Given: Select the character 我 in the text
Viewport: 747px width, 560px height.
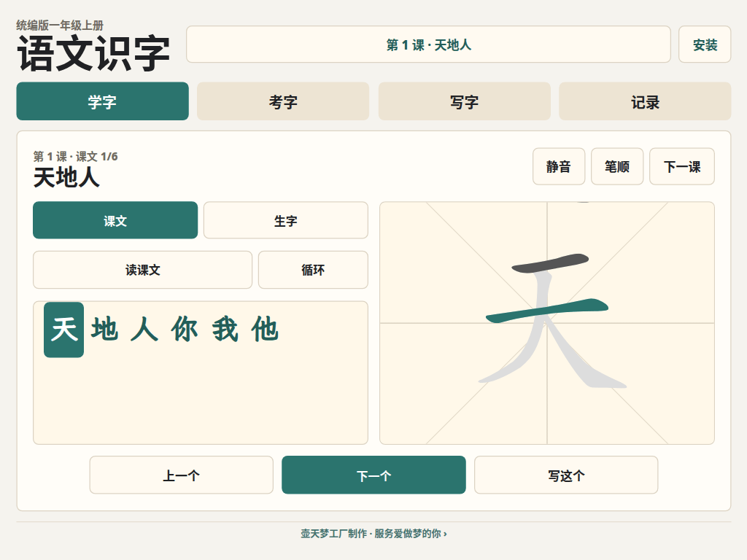Looking at the screenshot, I should [225, 330].
